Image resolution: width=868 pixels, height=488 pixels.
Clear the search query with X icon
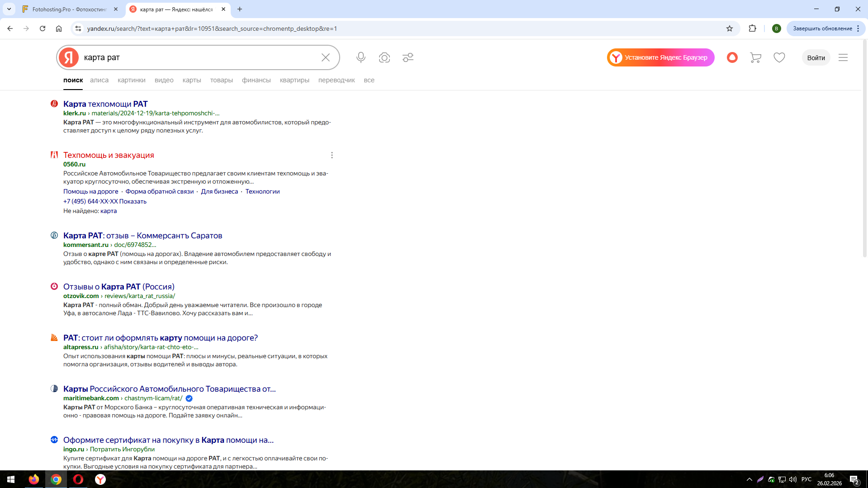(x=326, y=57)
